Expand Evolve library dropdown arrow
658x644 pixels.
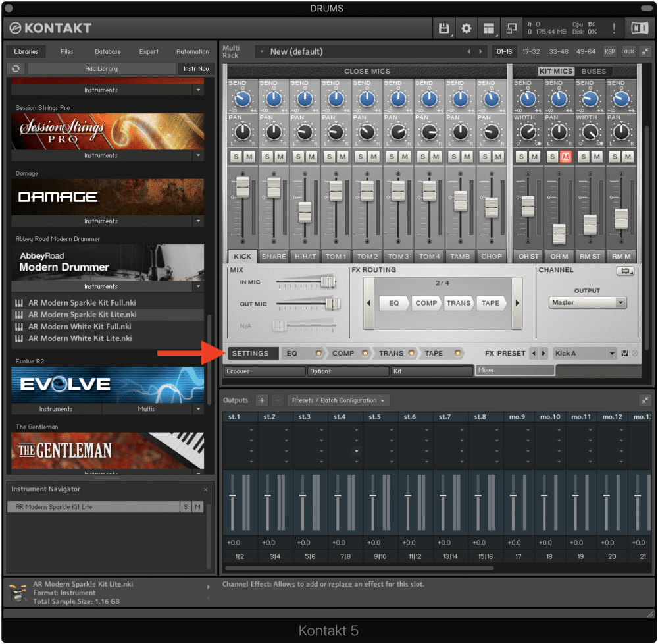pyautogui.click(x=198, y=410)
